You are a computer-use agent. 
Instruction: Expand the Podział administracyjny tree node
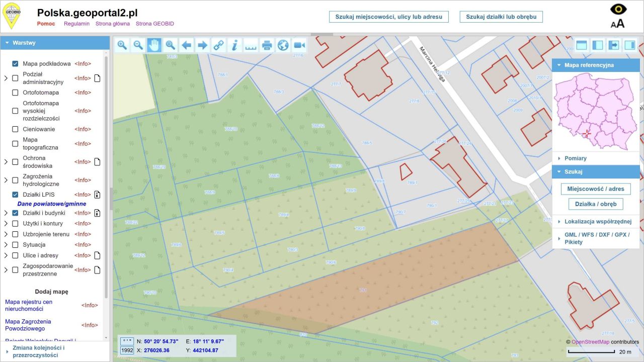tap(6, 78)
